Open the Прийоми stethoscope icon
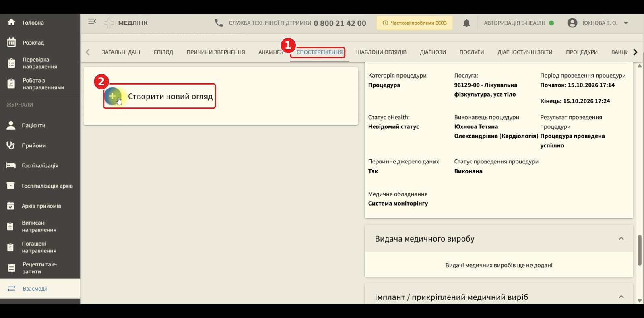The image size is (644, 318). click(11, 145)
